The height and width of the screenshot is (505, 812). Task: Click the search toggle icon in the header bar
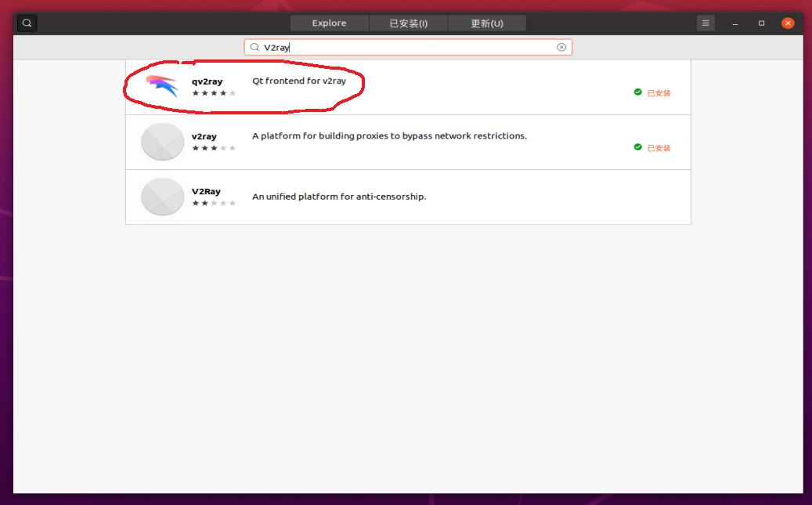[x=27, y=23]
